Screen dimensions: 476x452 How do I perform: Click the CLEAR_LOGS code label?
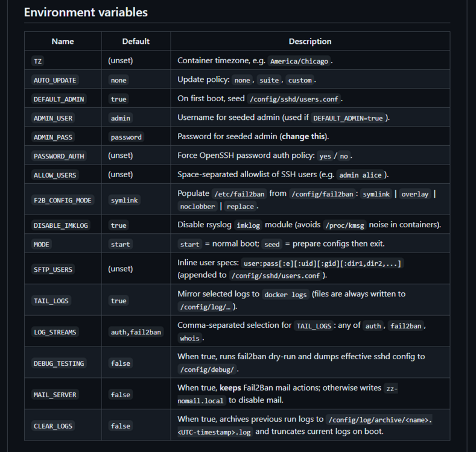pos(53,426)
